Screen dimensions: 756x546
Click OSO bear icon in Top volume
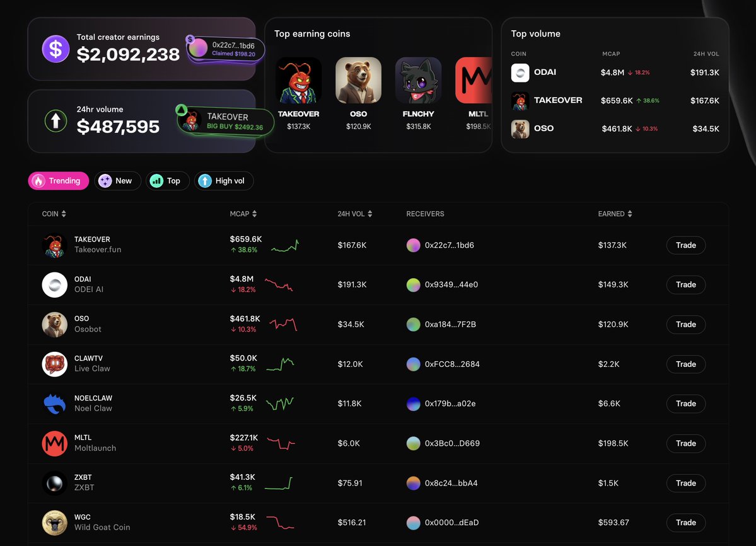tap(520, 129)
